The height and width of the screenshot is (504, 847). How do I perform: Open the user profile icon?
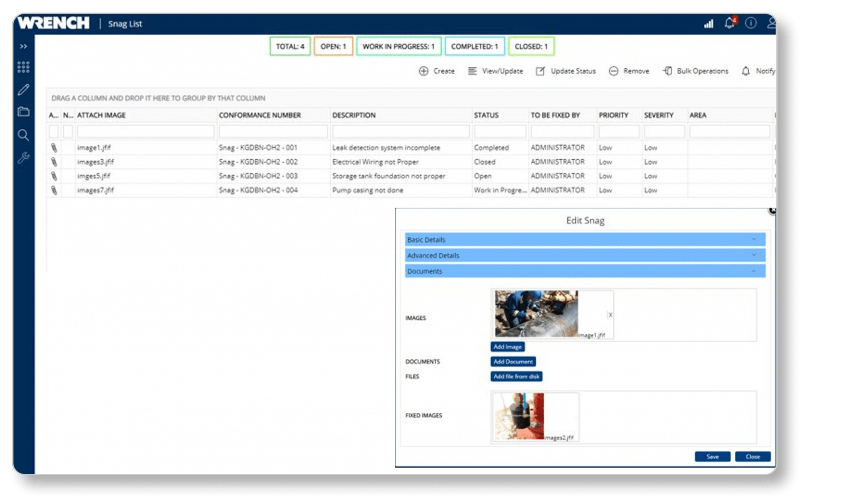(772, 23)
